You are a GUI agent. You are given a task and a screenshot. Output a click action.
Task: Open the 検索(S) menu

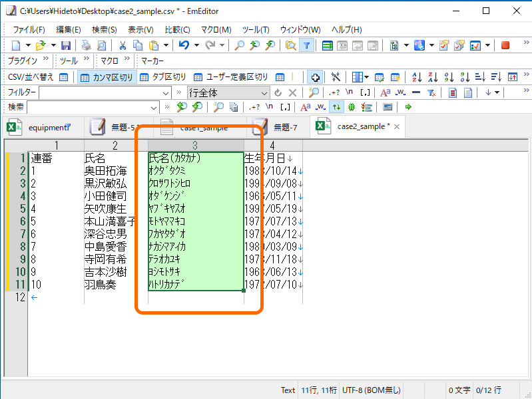[104, 30]
